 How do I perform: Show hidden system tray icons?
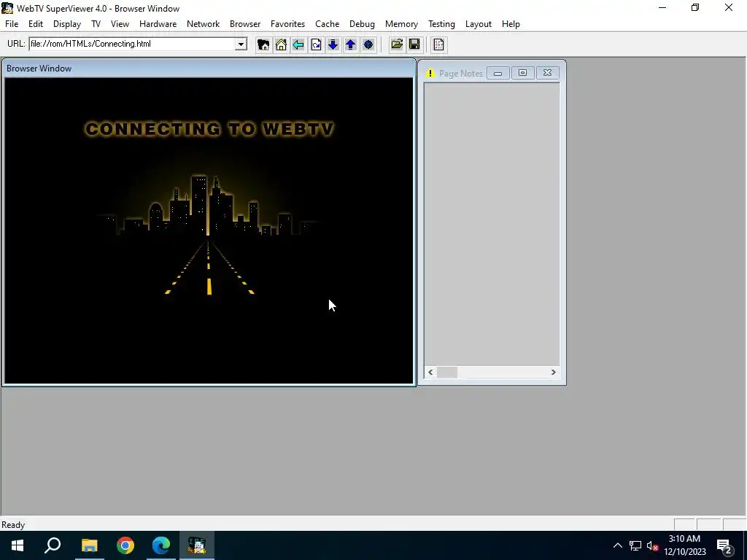click(617, 545)
